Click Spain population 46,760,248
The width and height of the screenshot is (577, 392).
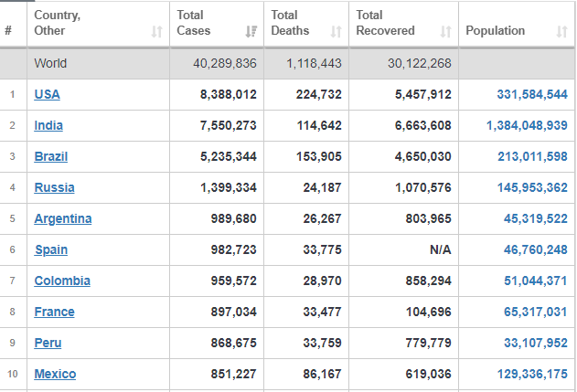tap(536, 249)
